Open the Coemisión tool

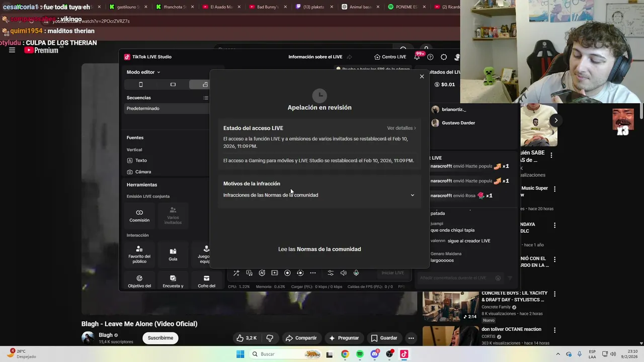(139, 216)
